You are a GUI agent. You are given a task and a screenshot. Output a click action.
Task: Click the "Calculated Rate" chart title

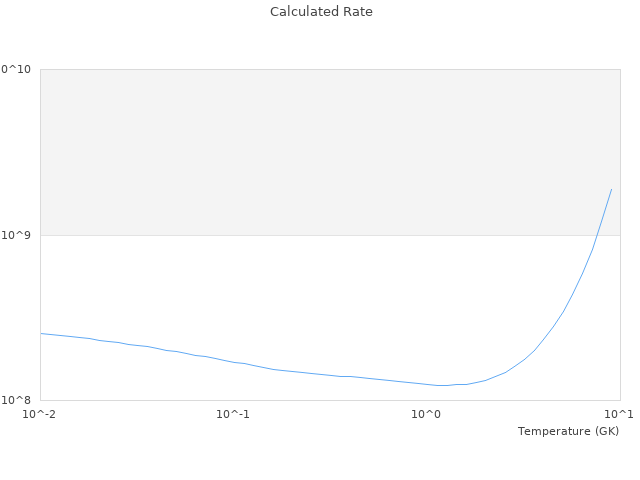(320, 12)
